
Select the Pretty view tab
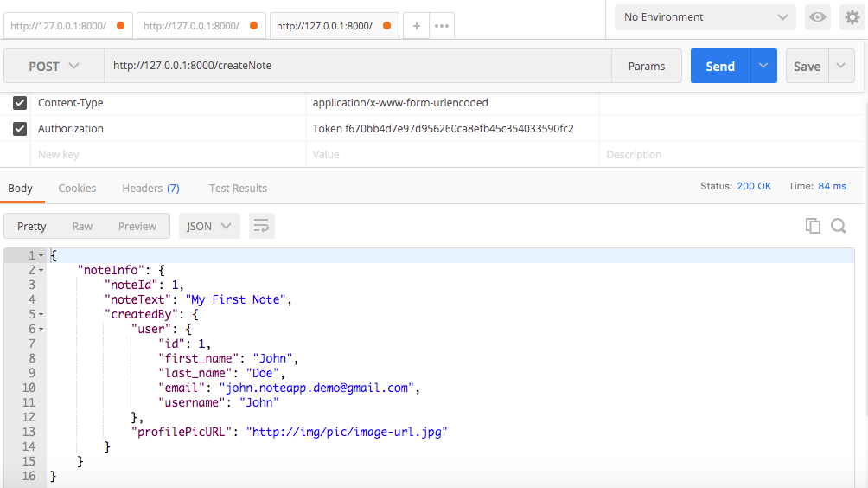point(31,226)
